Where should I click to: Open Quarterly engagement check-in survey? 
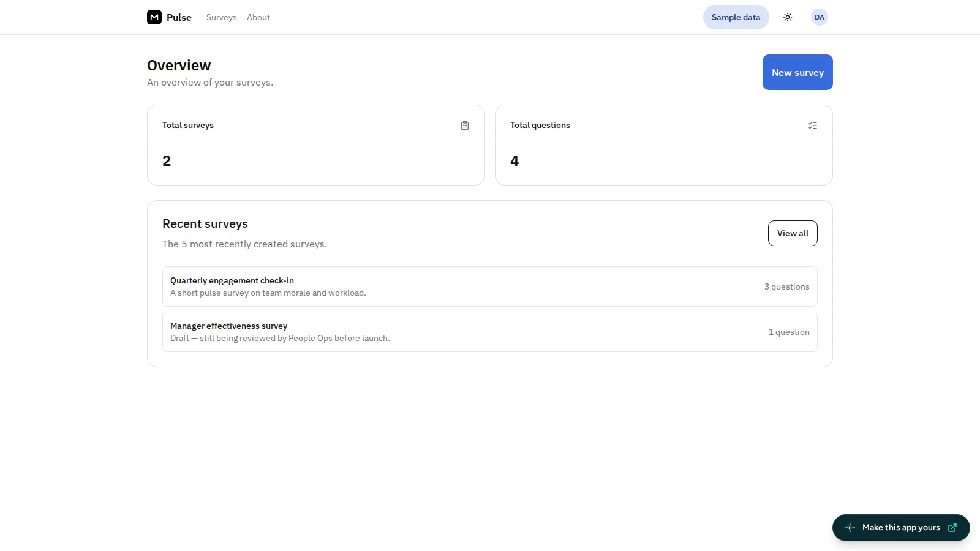click(490, 287)
